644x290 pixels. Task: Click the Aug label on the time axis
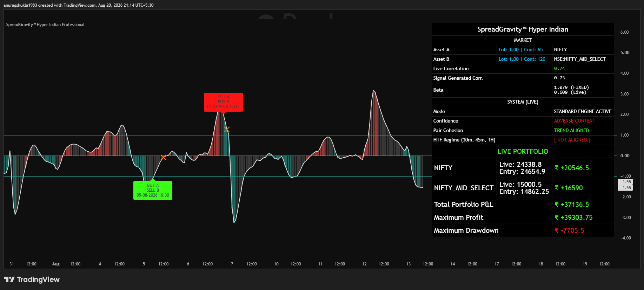[56, 264]
